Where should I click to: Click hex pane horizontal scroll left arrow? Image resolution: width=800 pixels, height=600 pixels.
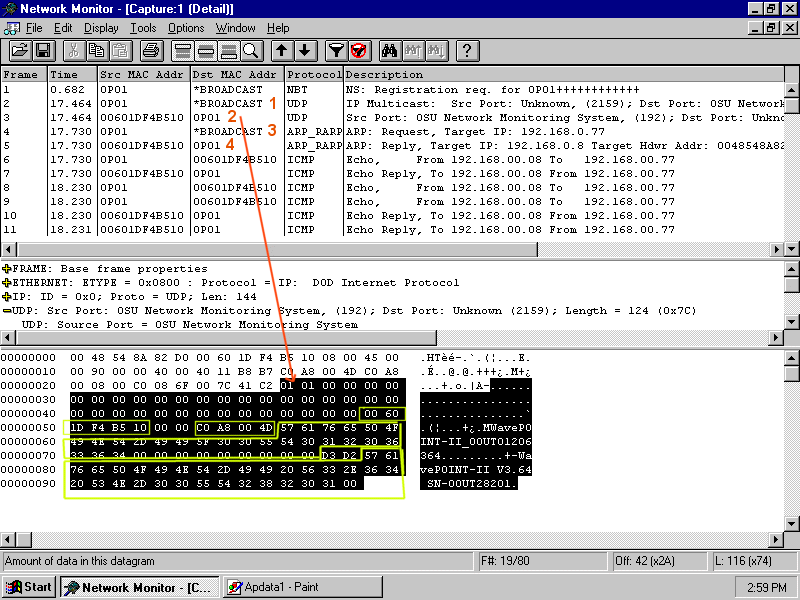point(8,539)
